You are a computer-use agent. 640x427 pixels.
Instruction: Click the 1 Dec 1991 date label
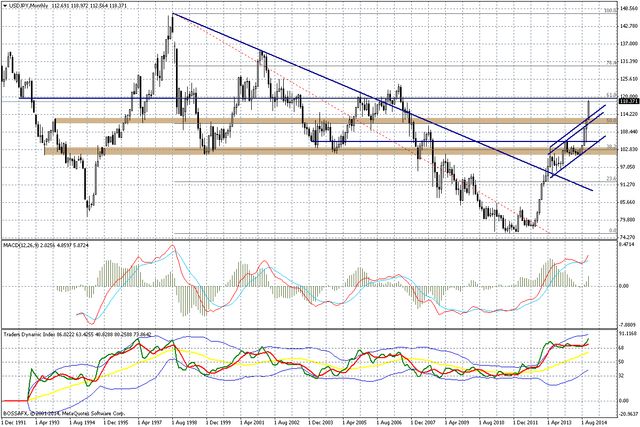[x=14, y=422]
